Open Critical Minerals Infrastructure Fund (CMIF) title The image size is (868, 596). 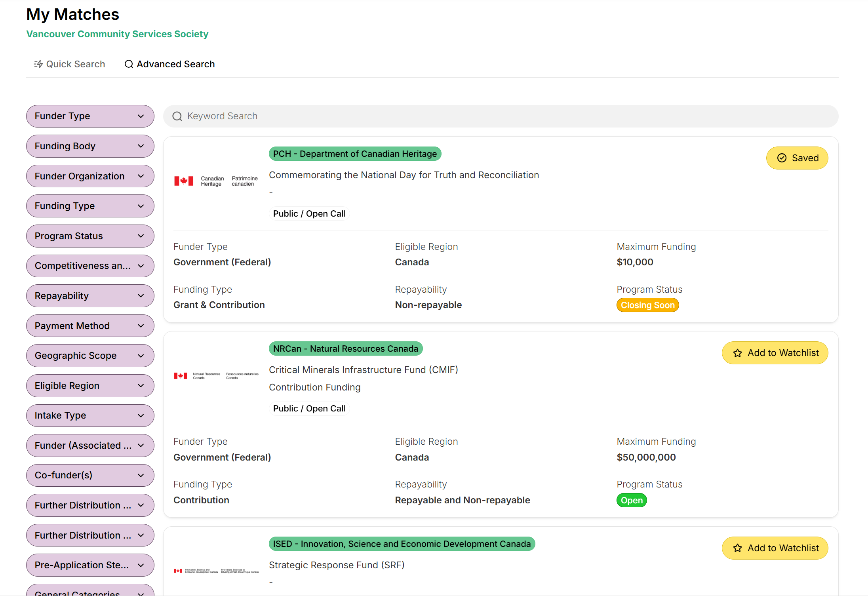(x=364, y=370)
